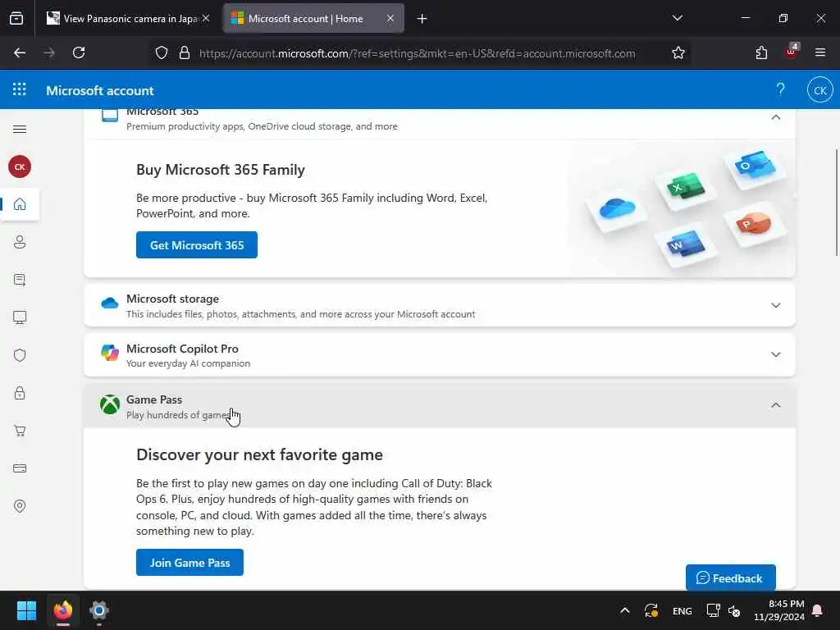The image size is (840, 630).
Task: Close the Microsoft account tab
Action: tap(390, 18)
